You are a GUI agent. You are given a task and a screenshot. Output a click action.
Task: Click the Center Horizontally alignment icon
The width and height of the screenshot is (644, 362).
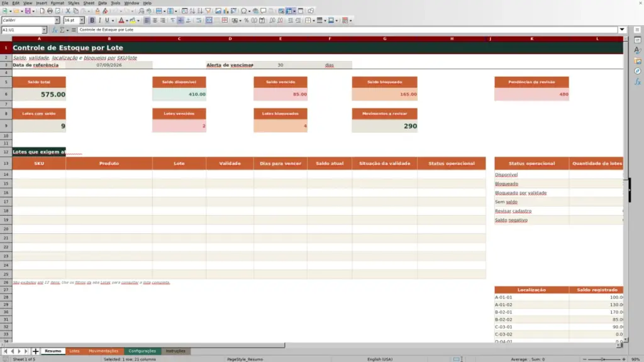click(155, 21)
